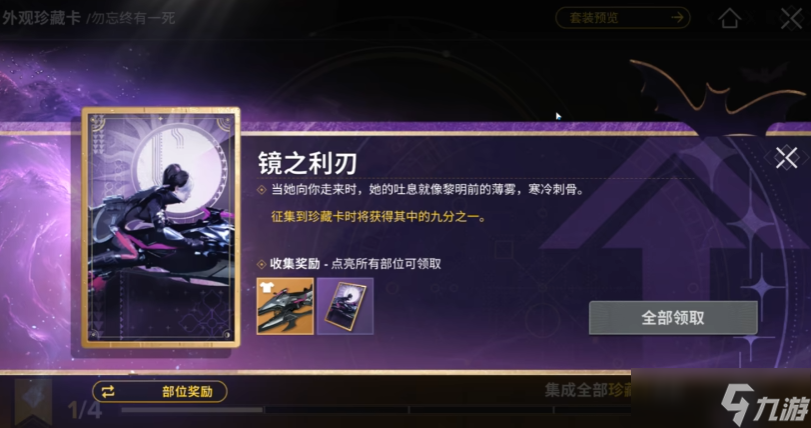
Task: Select the black weapon skin reward icon
Action: pyautogui.click(x=285, y=306)
